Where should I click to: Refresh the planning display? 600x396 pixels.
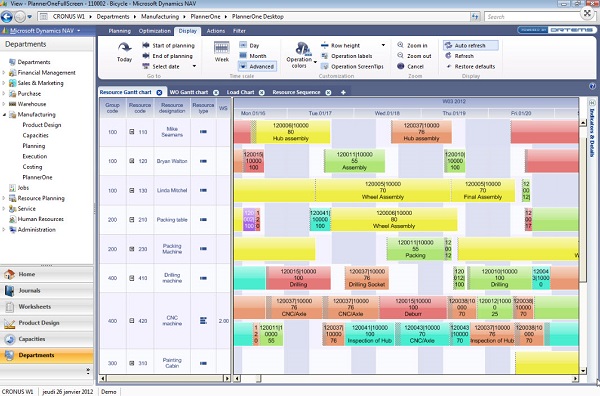tap(460, 56)
